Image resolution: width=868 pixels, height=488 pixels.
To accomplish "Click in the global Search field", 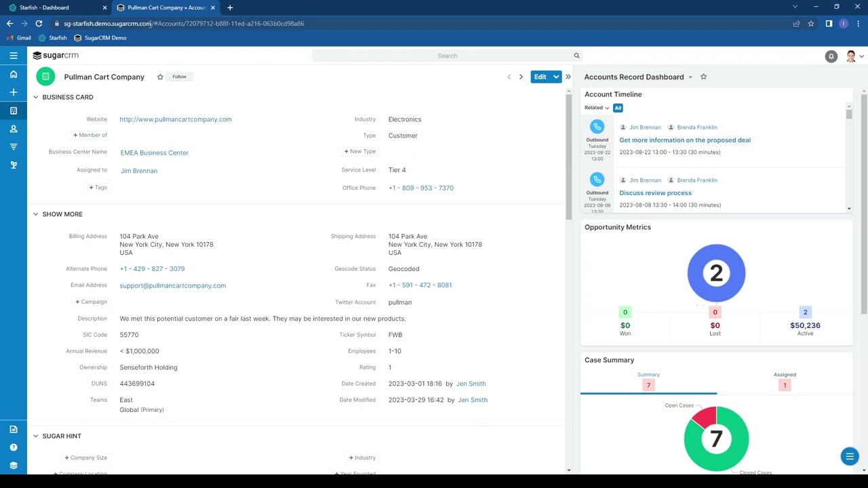I will (x=448, y=56).
